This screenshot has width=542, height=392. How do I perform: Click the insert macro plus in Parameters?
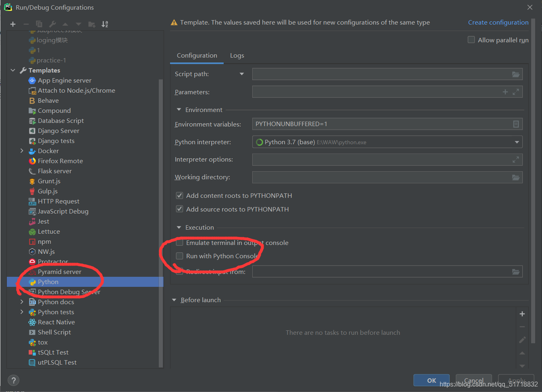coord(505,92)
